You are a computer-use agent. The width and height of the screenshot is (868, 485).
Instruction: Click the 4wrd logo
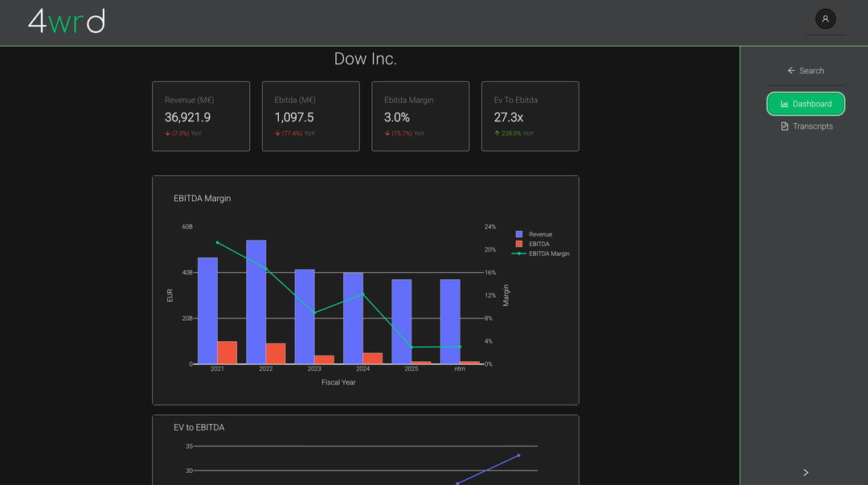pos(67,22)
